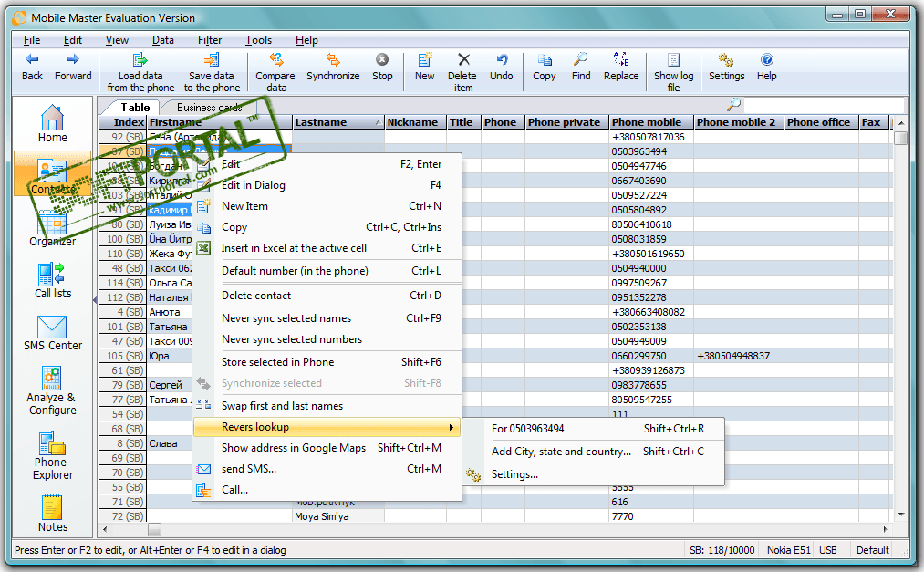
Task: Open Analyze & Configure panel
Action: [x=53, y=390]
